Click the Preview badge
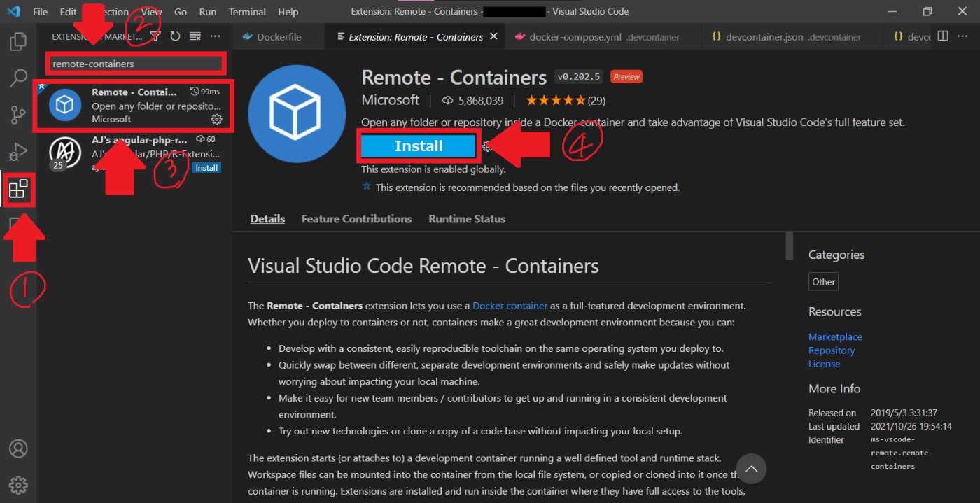980x503 pixels. [626, 77]
